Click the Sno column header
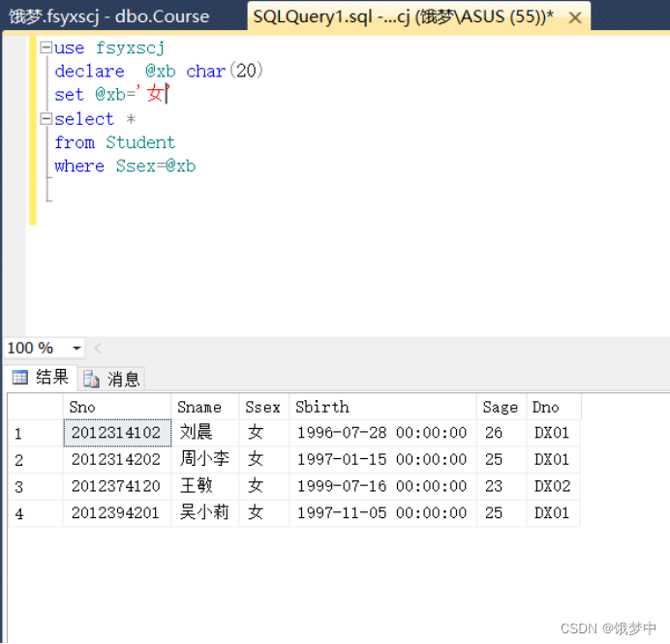Image resolution: width=670 pixels, height=644 pixels. pos(117,408)
